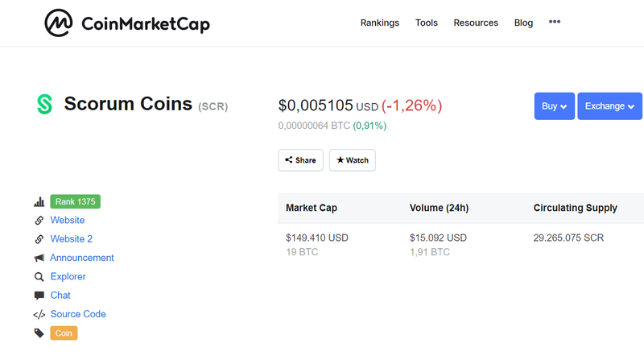
Task: Open the Tools menu
Action: point(427,23)
